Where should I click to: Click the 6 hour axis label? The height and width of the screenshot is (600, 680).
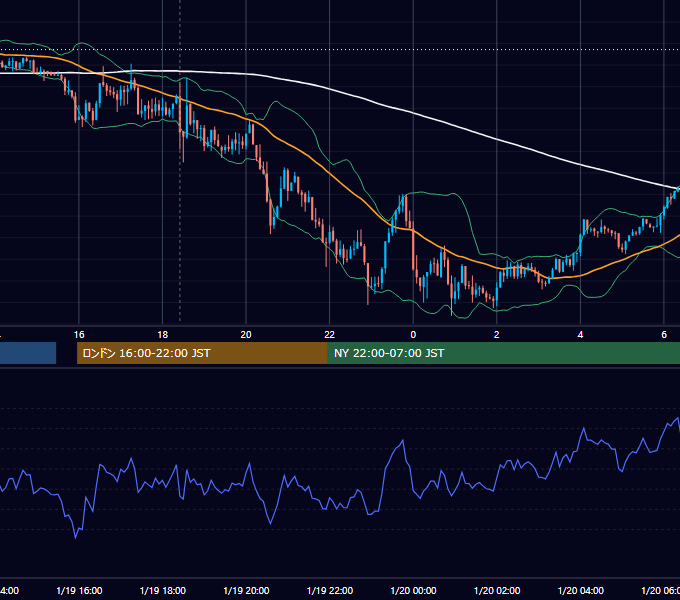point(664,335)
